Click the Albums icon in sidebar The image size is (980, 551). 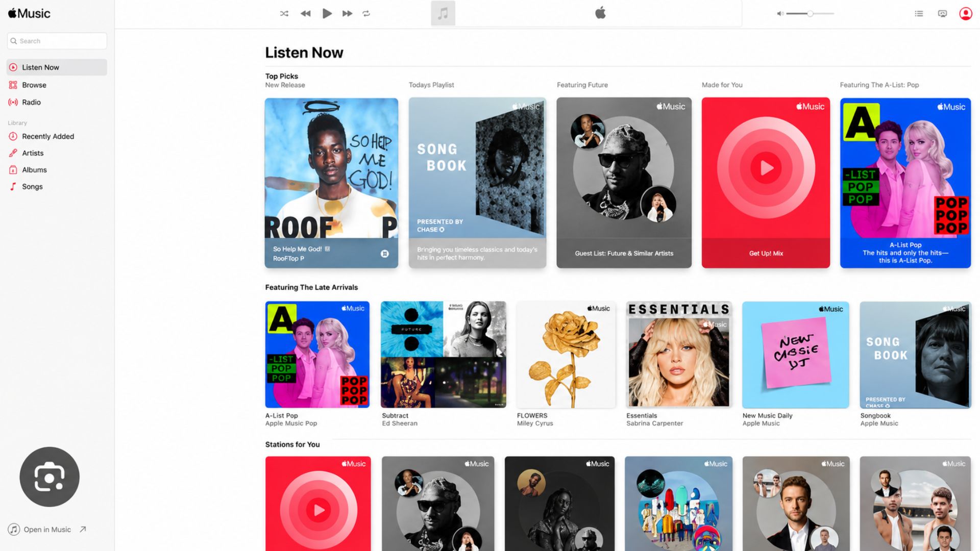pos(13,170)
